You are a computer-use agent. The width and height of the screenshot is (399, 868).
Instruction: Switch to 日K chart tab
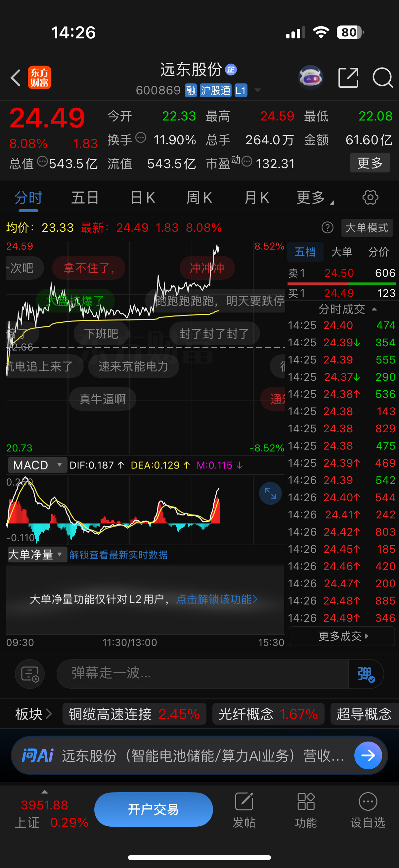[x=143, y=198]
